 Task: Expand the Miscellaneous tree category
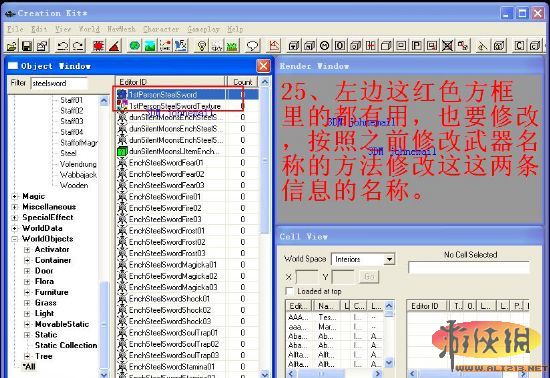pos(15,207)
